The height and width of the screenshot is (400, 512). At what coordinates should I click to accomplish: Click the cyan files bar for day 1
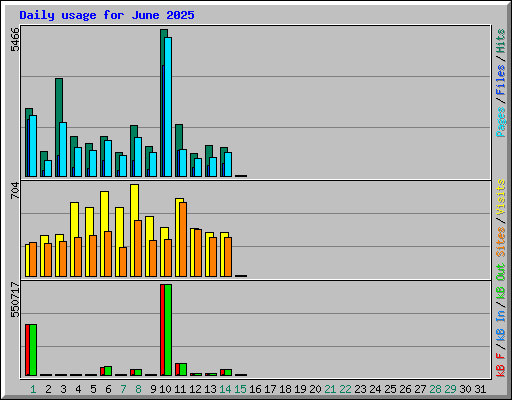point(33,146)
